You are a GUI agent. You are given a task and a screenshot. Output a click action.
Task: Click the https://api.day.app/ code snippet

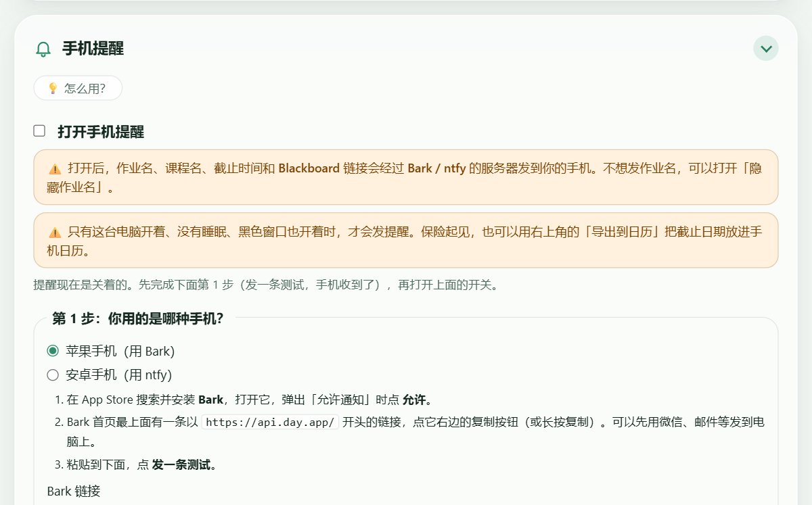tap(271, 423)
